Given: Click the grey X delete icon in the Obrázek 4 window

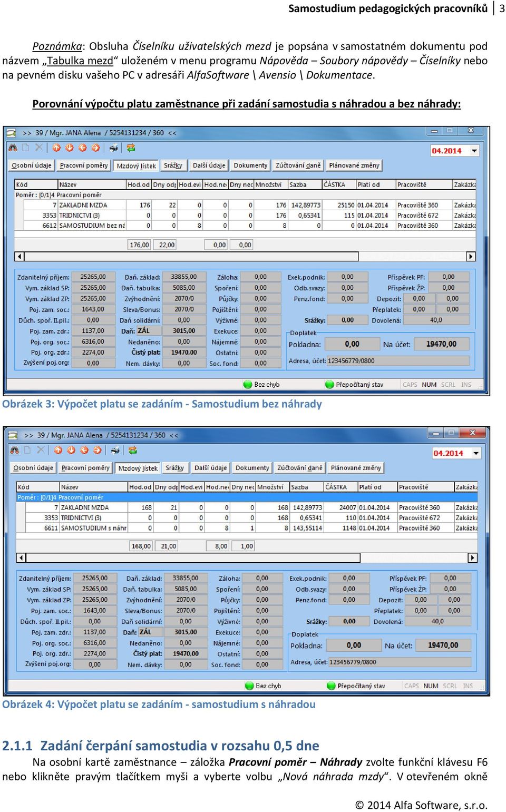Looking at the screenshot, I should point(41,450).
